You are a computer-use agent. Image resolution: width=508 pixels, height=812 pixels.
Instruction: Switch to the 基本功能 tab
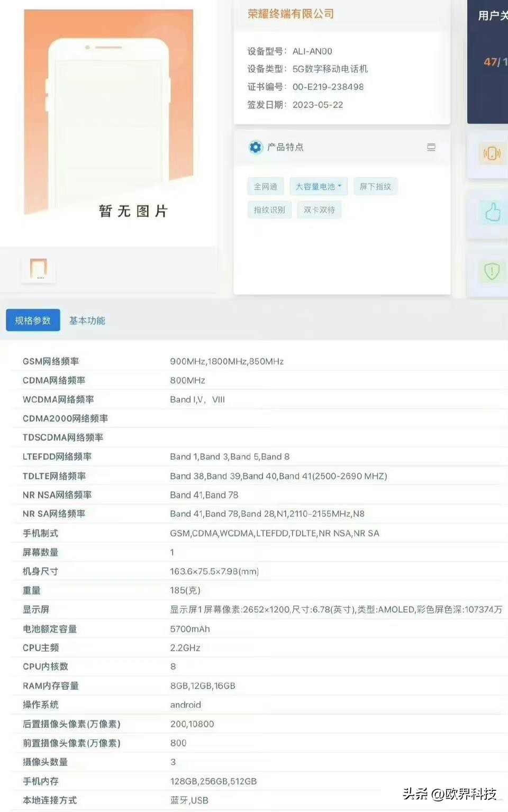(x=86, y=320)
